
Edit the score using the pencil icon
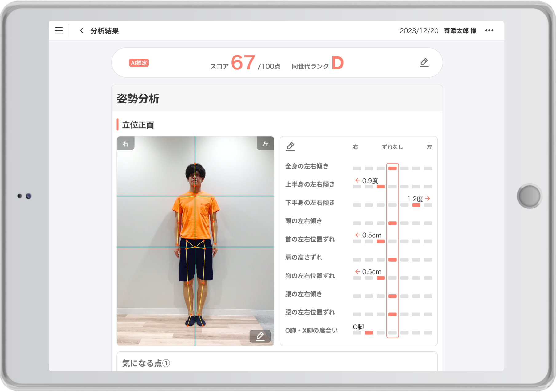coord(424,63)
